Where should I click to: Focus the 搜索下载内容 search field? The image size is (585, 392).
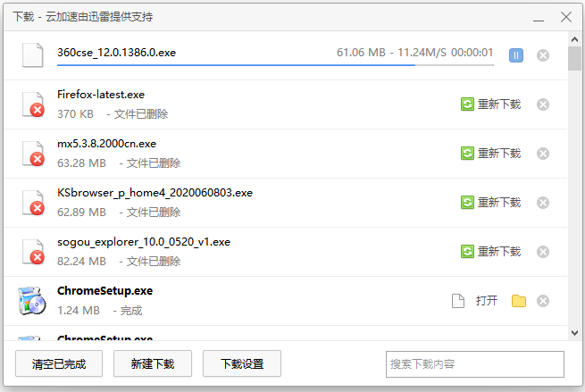[x=475, y=364]
